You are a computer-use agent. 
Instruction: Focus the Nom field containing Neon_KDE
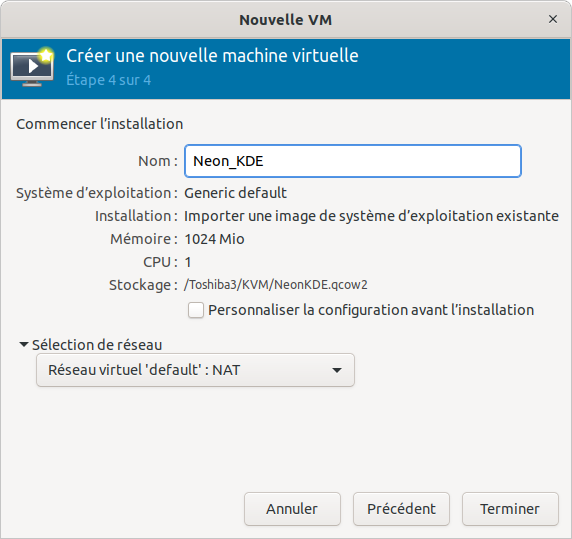click(x=353, y=161)
